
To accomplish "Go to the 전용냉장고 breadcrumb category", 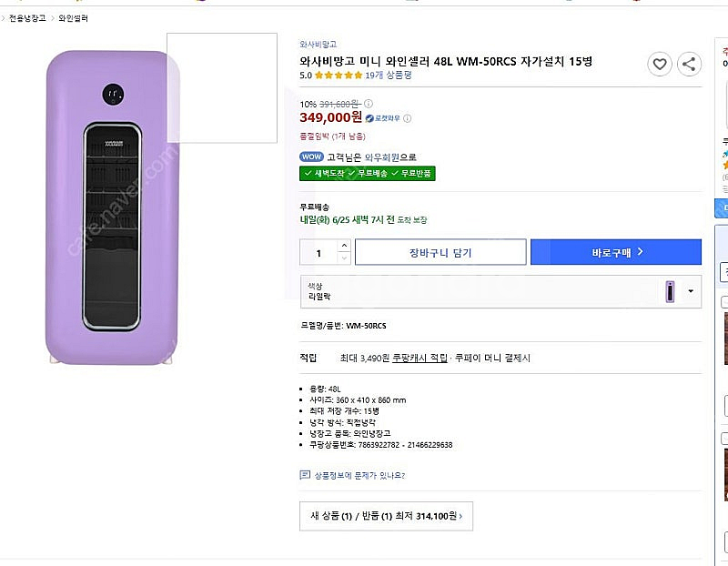I will [27, 18].
